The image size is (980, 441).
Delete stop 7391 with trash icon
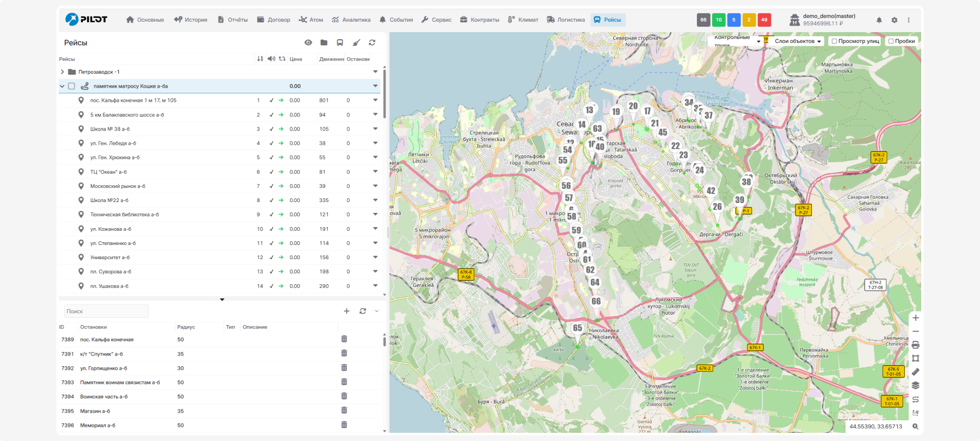point(344,353)
